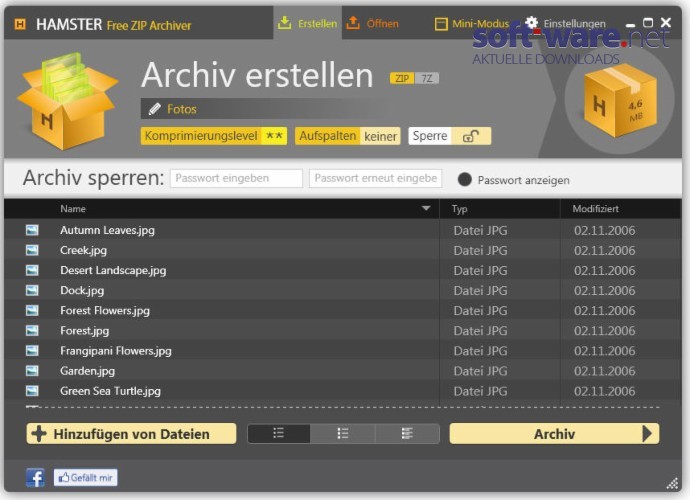This screenshot has width=690, height=500.
Task: Click the Gefällt mir like button
Action: pos(86,478)
